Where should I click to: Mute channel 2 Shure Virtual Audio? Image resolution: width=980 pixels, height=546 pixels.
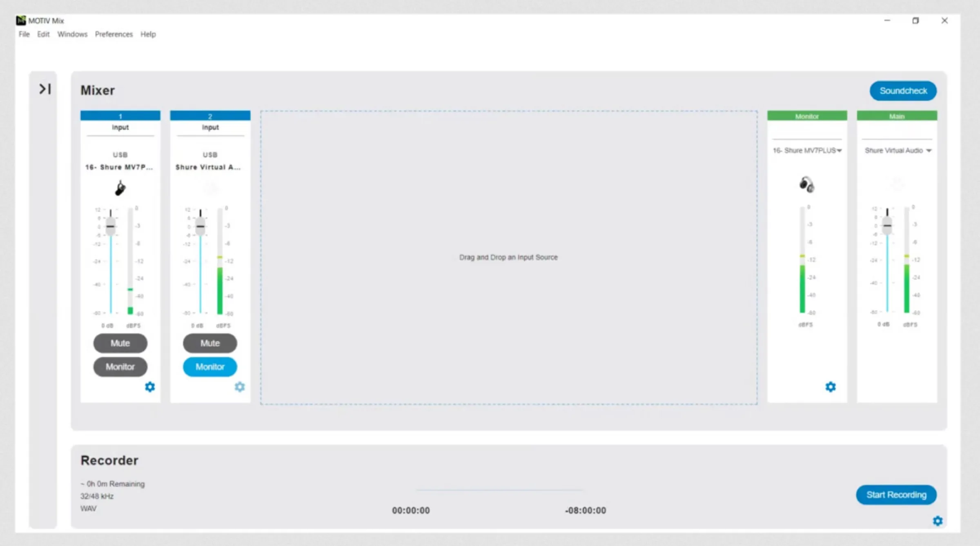(210, 343)
